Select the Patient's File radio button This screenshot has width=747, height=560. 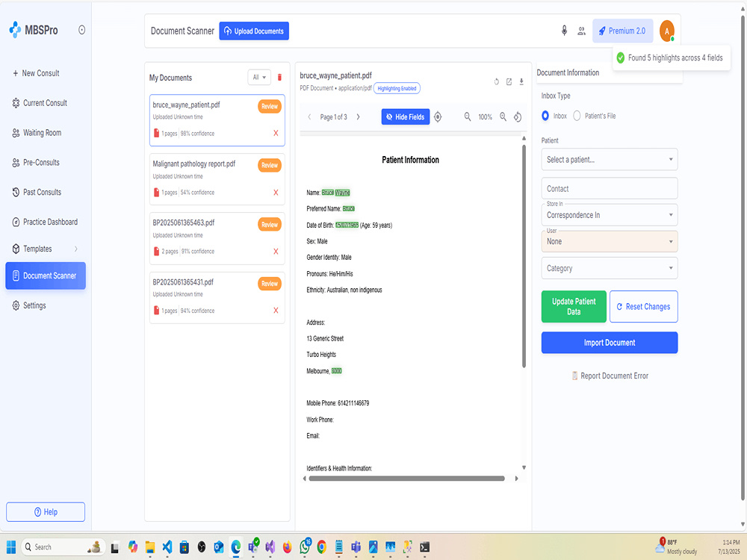(x=577, y=116)
